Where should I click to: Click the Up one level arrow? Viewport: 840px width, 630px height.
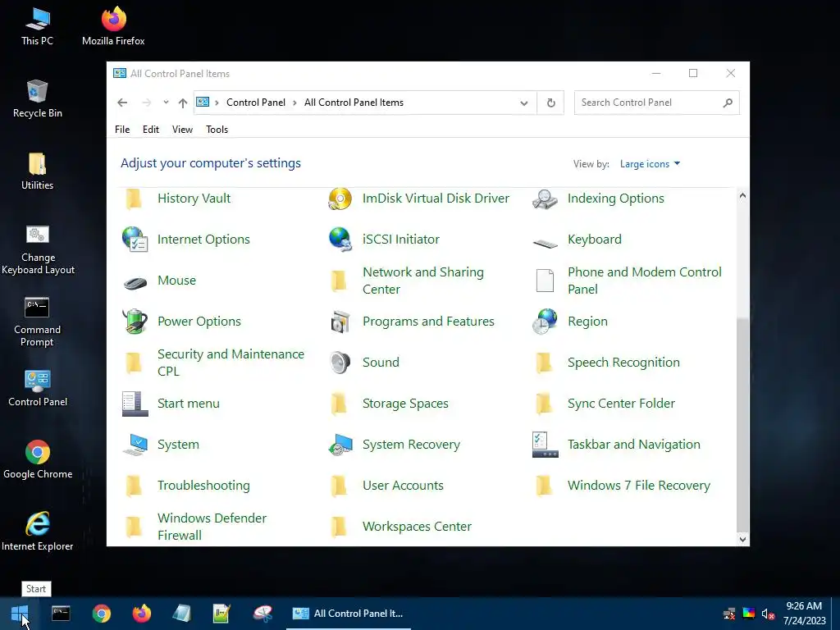pyautogui.click(x=183, y=103)
